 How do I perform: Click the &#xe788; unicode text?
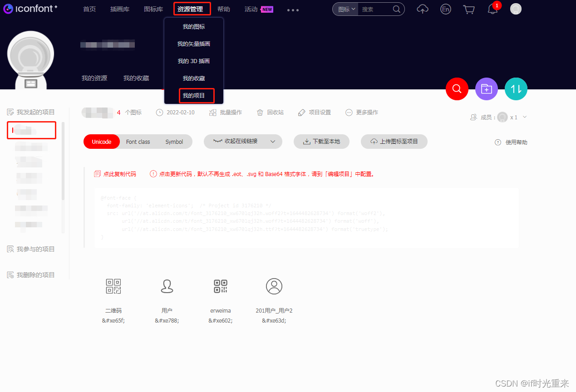click(167, 320)
